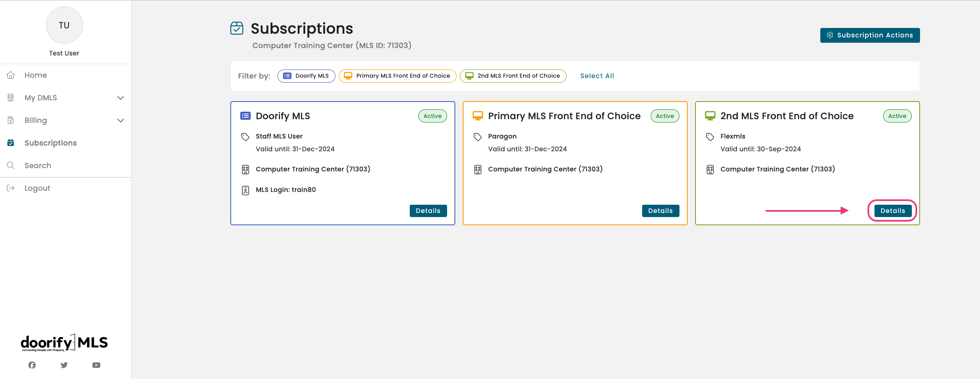Viewport: 980px width, 379px height.
Task: Click the Billing document icon
Action: [x=11, y=120]
